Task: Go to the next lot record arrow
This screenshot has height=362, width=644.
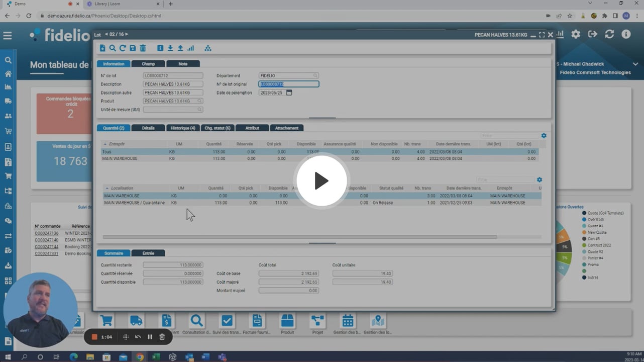Action: pos(127,34)
